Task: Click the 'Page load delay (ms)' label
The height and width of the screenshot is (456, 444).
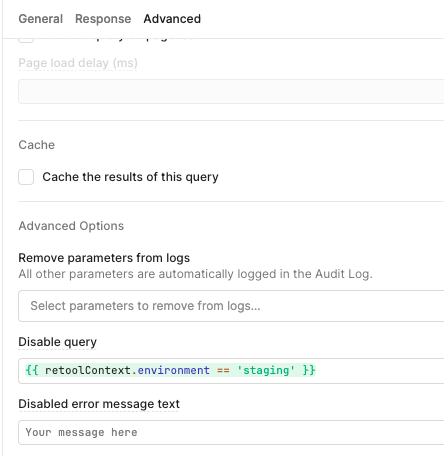Action: (x=78, y=63)
